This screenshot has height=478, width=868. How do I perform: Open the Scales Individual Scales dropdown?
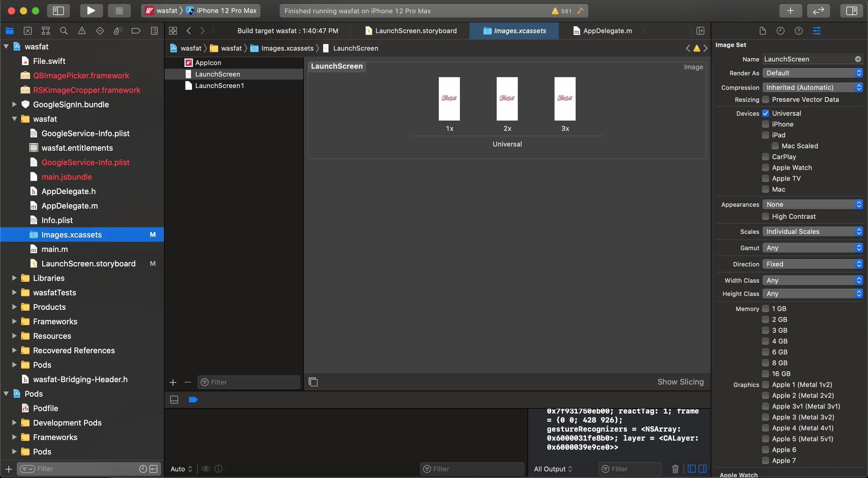tap(813, 231)
